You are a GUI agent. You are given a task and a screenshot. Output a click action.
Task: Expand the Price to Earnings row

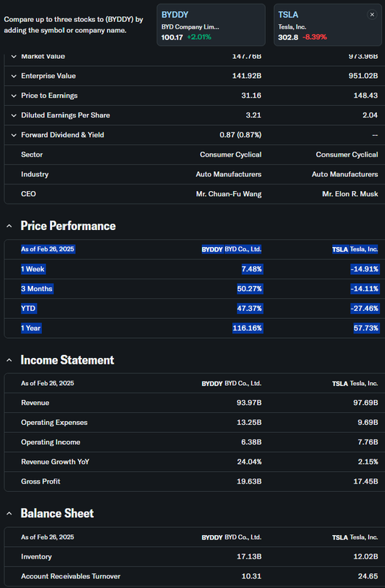point(14,96)
